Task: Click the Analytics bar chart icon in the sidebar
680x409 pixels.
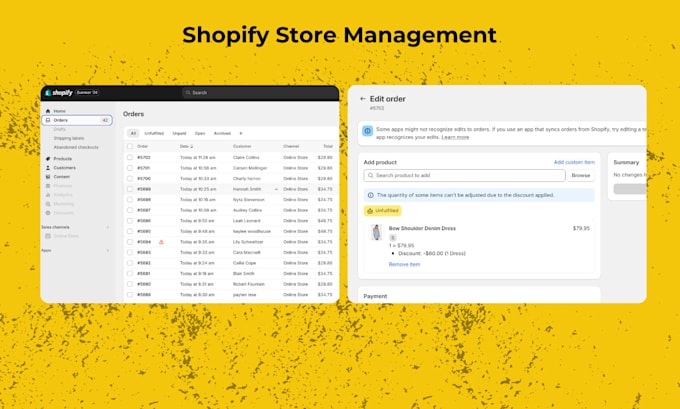Action: click(x=48, y=195)
